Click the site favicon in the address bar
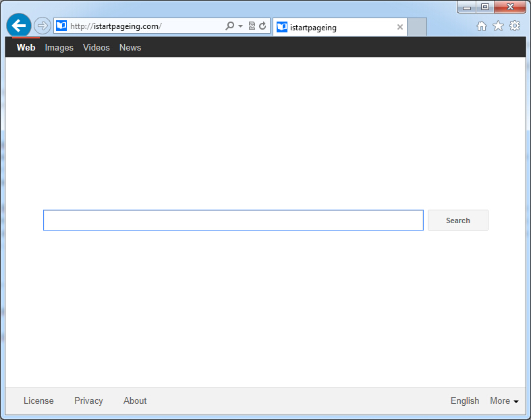Screen dimensions: 531x420 61,26
